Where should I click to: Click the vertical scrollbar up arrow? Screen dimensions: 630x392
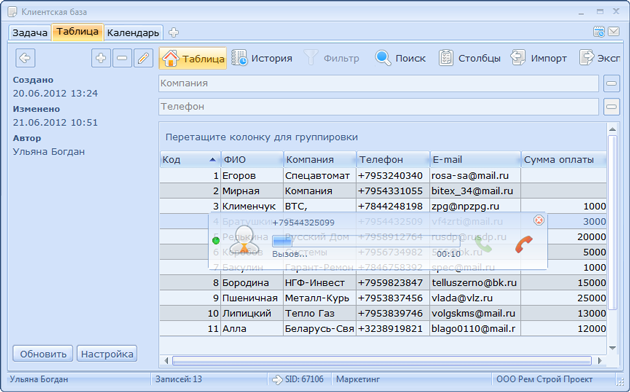(612, 129)
